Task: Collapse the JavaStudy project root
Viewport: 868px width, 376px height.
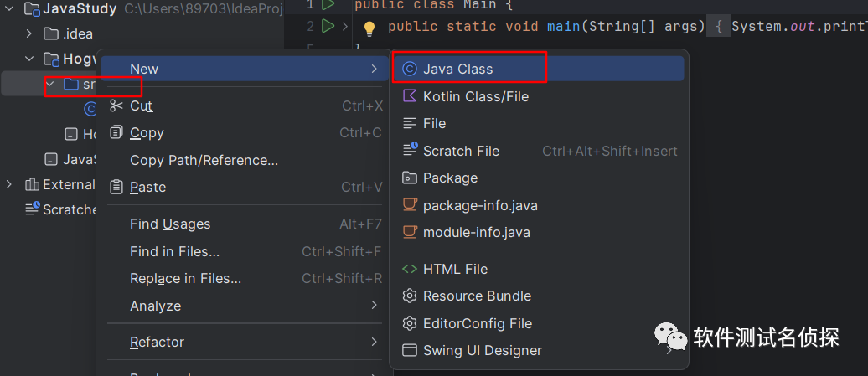Action: (x=10, y=10)
